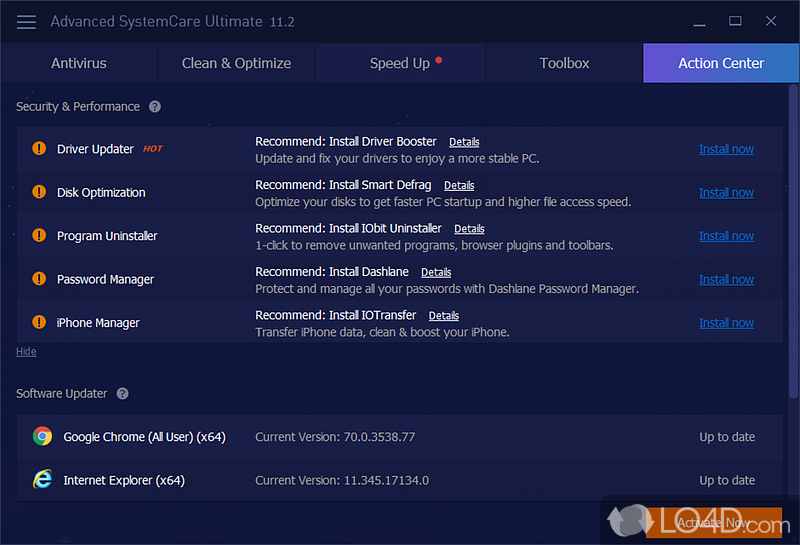Click Up to date status for Internet Explorer

coord(727,480)
